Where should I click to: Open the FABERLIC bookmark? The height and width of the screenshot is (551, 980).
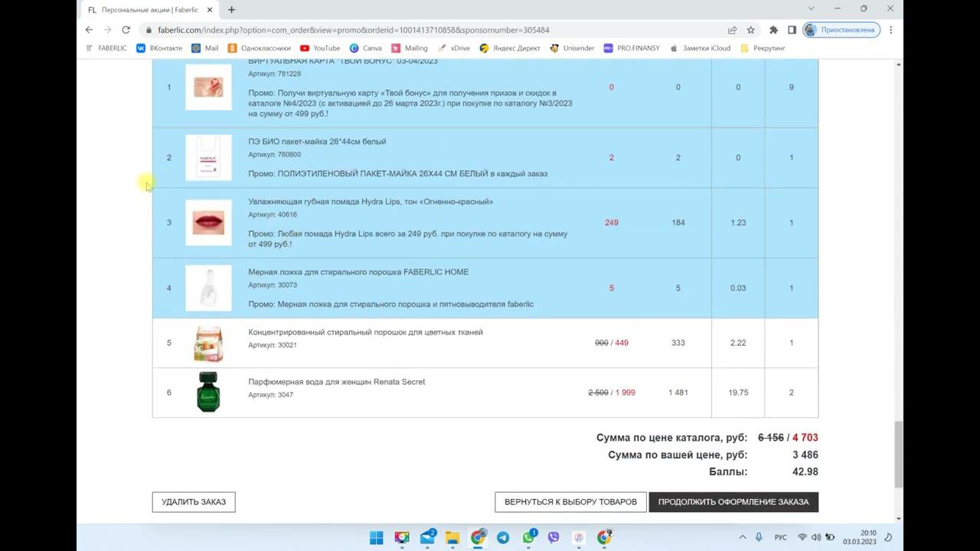pos(106,48)
